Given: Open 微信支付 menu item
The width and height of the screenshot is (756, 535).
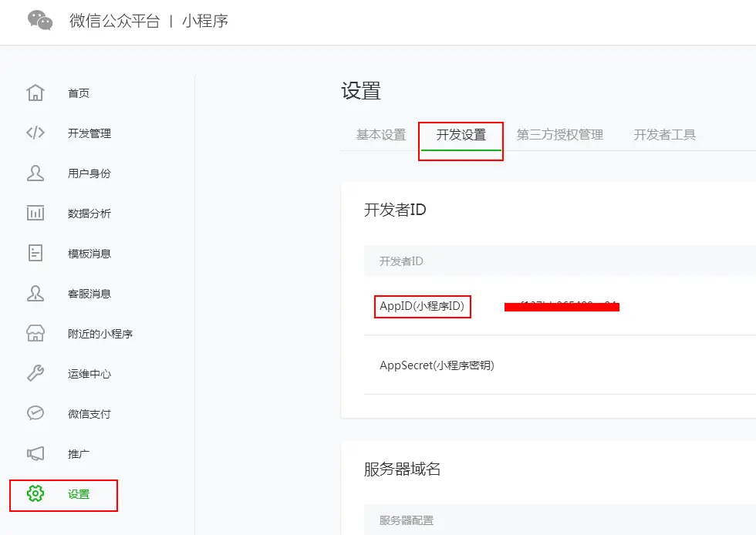Looking at the screenshot, I should click(89, 413).
